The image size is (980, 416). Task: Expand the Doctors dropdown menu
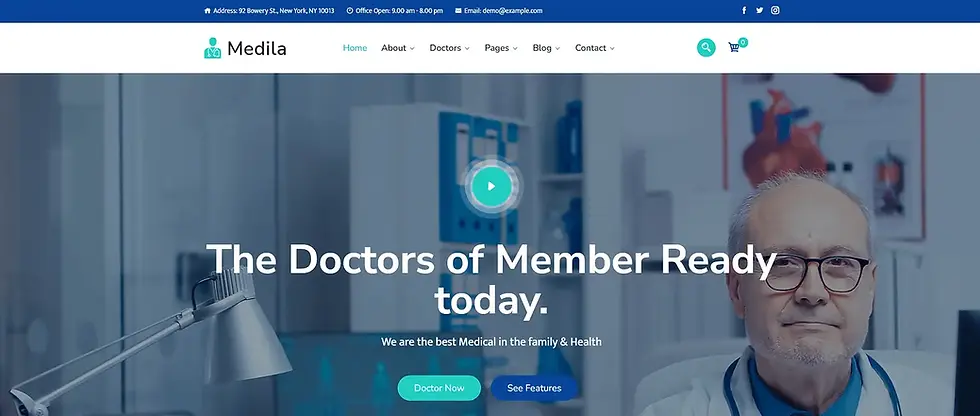point(449,48)
